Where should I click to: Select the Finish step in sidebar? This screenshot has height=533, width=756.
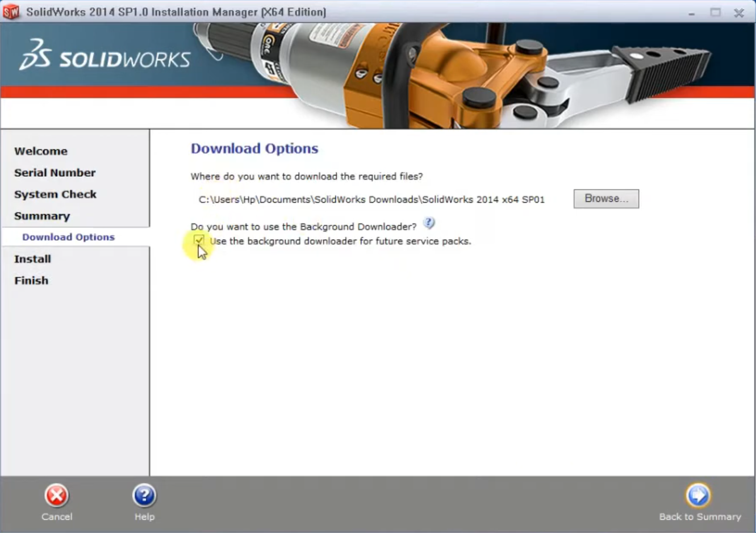pos(31,281)
